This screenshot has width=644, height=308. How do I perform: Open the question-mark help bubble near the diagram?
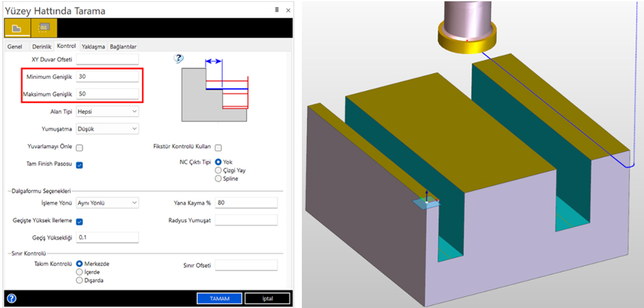coord(178,59)
